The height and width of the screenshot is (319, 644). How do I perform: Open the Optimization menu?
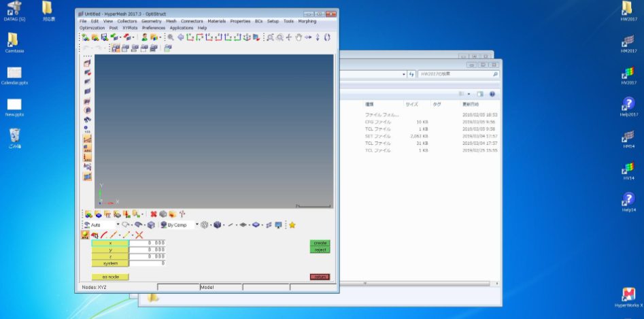point(92,28)
